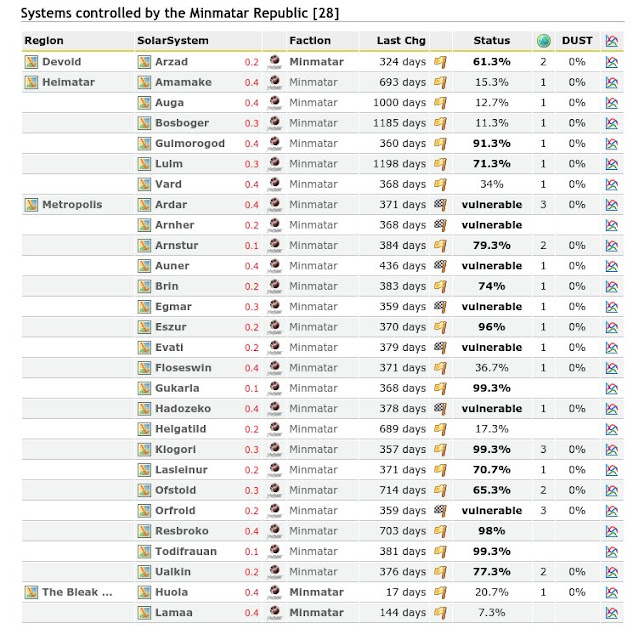Click the Minmatar faction link in Huola row
This screenshot has height=640, width=633.
coord(316,592)
